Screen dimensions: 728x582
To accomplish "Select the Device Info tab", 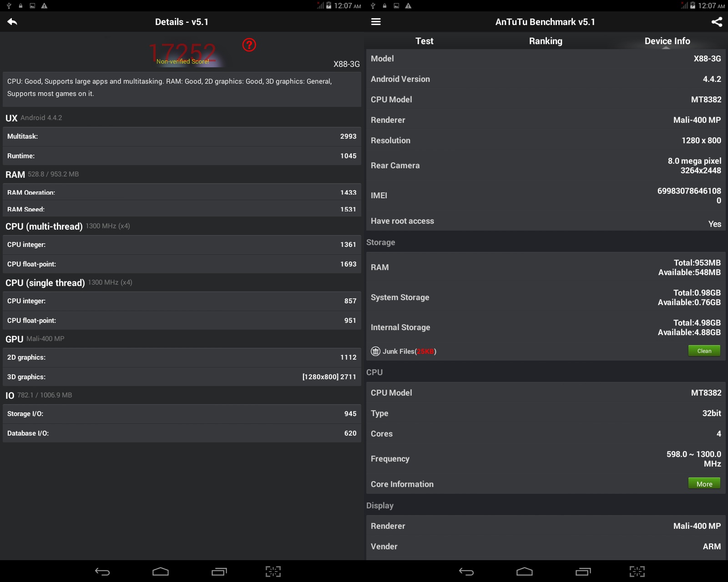I will tap(667, 41).
